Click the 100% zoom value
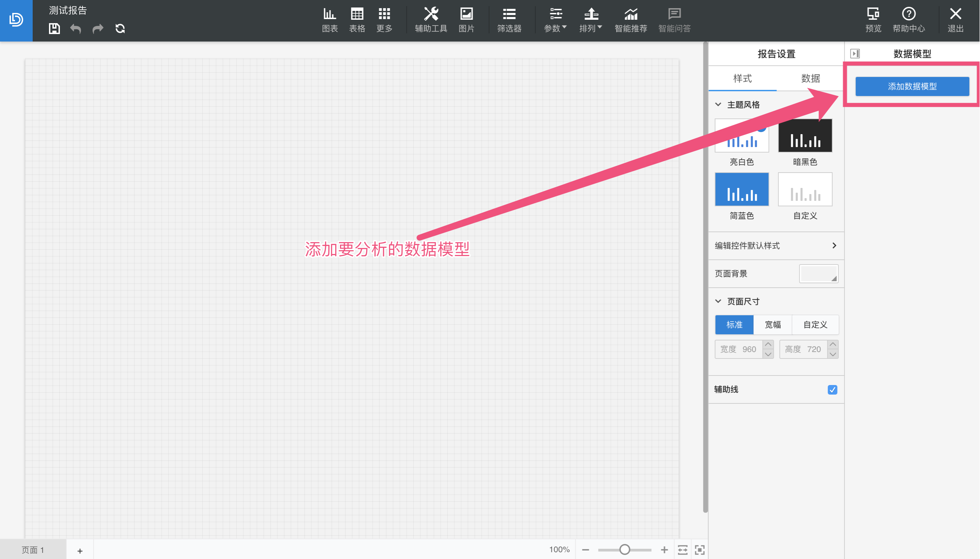This screenshot has height=559, width=980. pos(559,550)
